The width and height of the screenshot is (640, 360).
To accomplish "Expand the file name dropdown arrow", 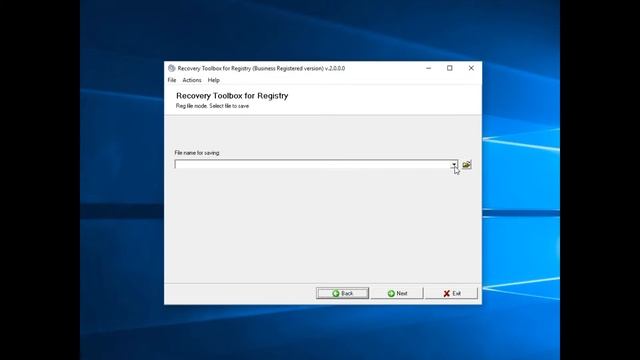I will coord(454,164).
